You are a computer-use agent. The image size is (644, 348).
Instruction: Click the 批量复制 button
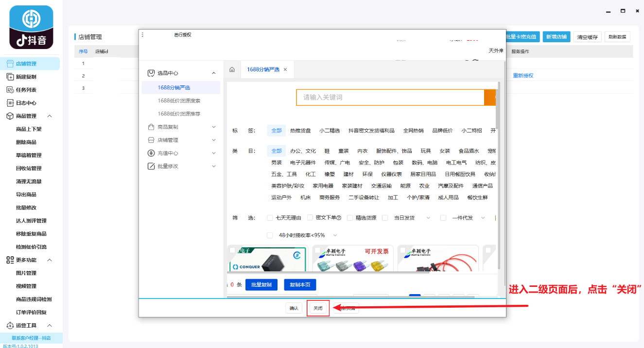(261, 284)
